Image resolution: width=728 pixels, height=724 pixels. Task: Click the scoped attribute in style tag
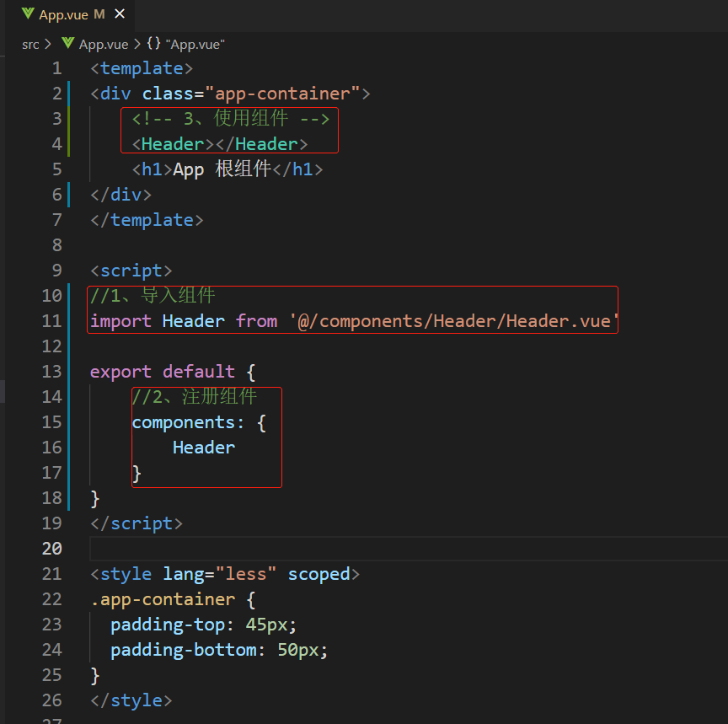click(x=319, y=575)
